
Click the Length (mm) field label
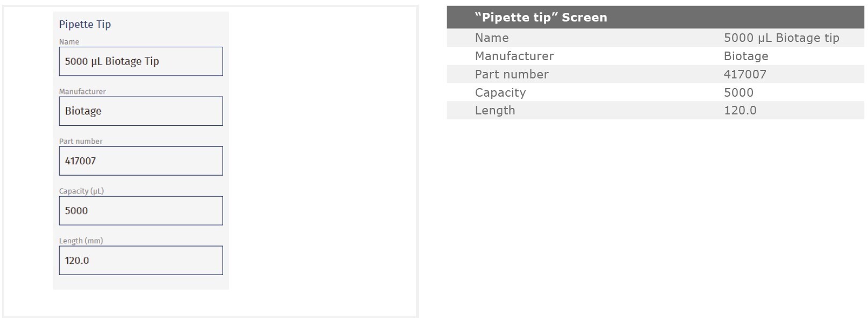tap(81, 241)
